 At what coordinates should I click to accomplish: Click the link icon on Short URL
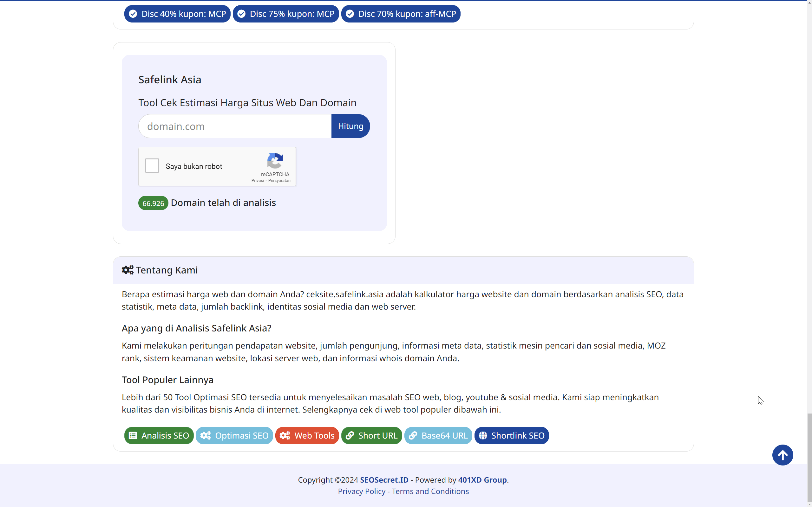[x=350, y=435]
